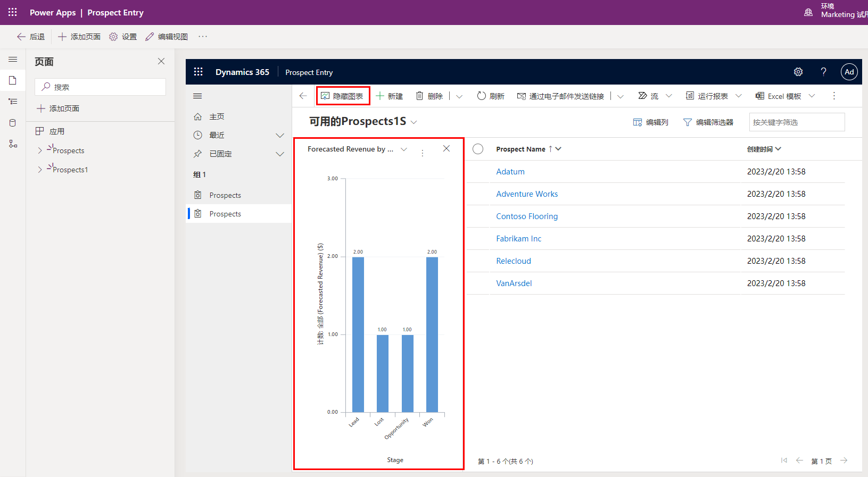The height and width of the screenshot is (477, 868).
Task: Close the chart pane
Action: coord(447,148)
